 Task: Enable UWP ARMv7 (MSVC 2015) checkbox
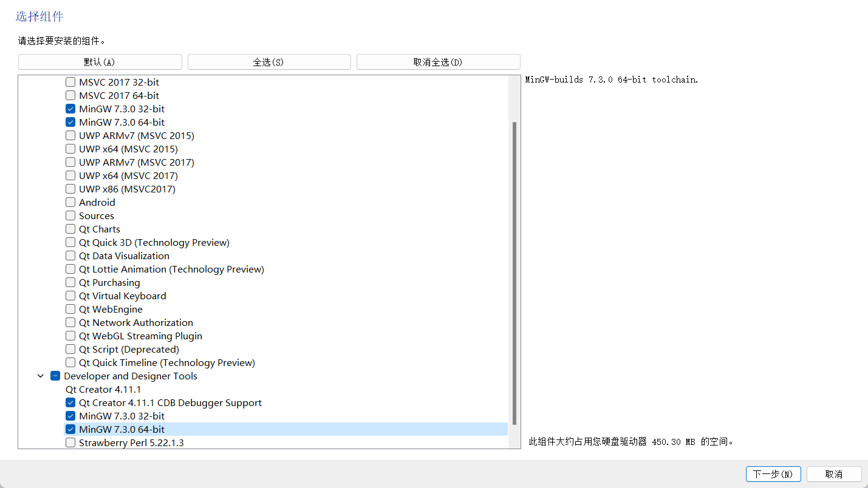click(70, 135)
